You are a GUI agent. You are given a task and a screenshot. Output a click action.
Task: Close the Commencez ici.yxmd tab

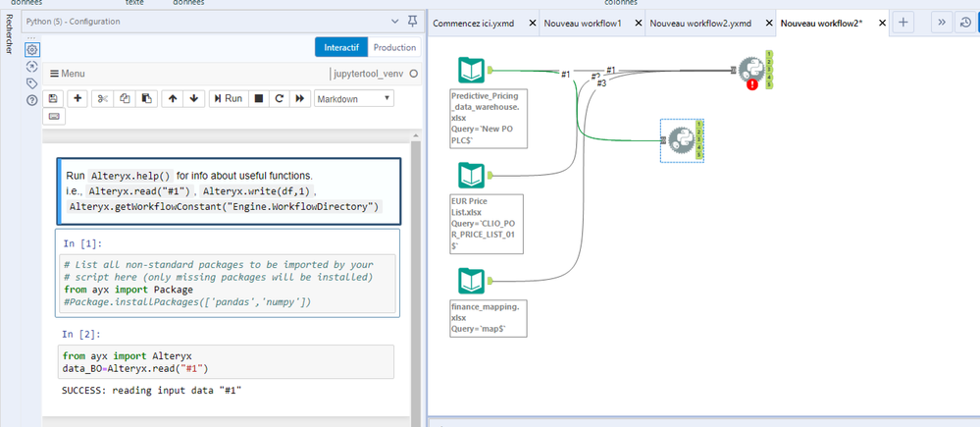(x=533, y=23)
